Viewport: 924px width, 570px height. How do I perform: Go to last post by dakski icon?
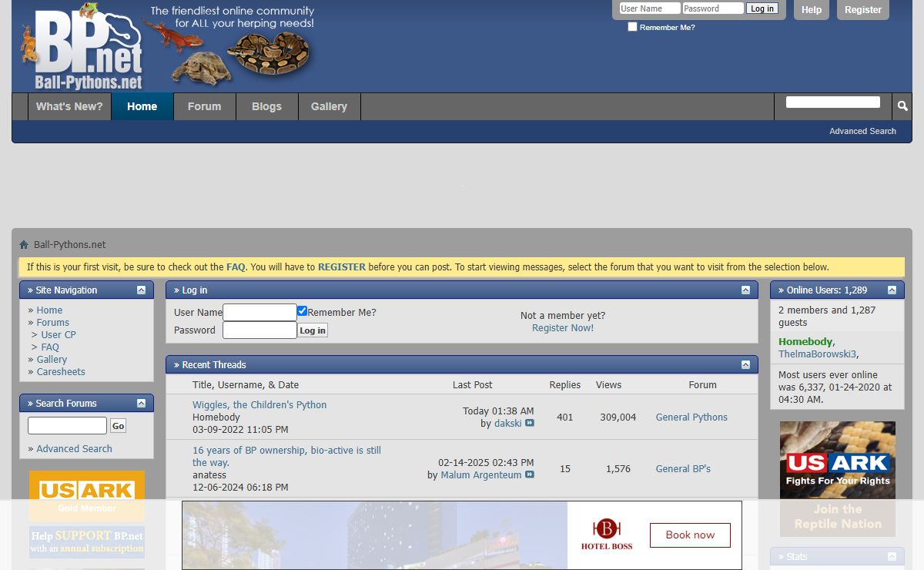[x=530, y=423]
